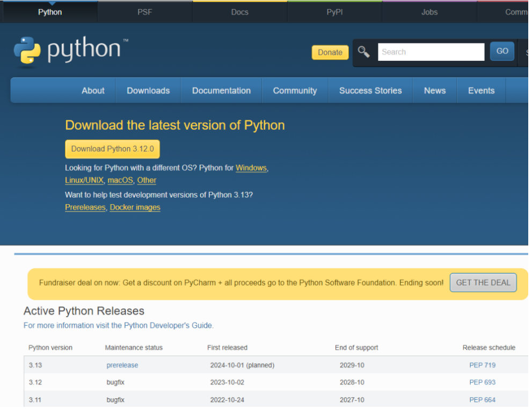The height and width of the screenshot is (410, 532).
Task: Click the PyCharm fundraiser deal text
Action: point(241,283)
